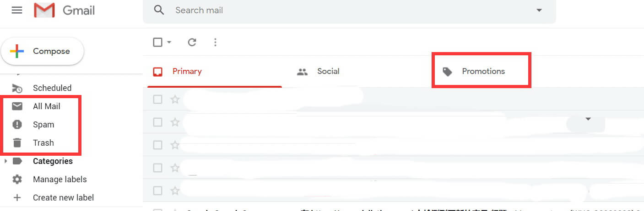Click the Gmail envelope logo
This screenshot has height=211, width=644.
(x=44, y=10)
